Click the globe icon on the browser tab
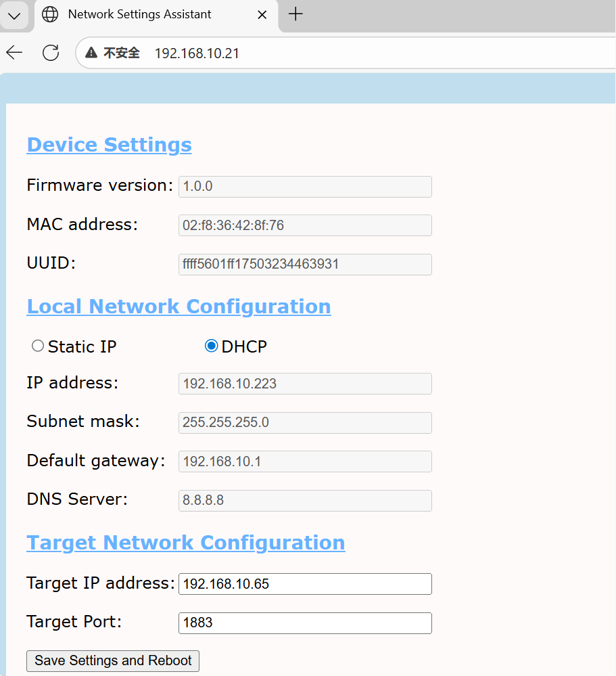This screenshot has width=616, height=676. (x=50, y=14)
